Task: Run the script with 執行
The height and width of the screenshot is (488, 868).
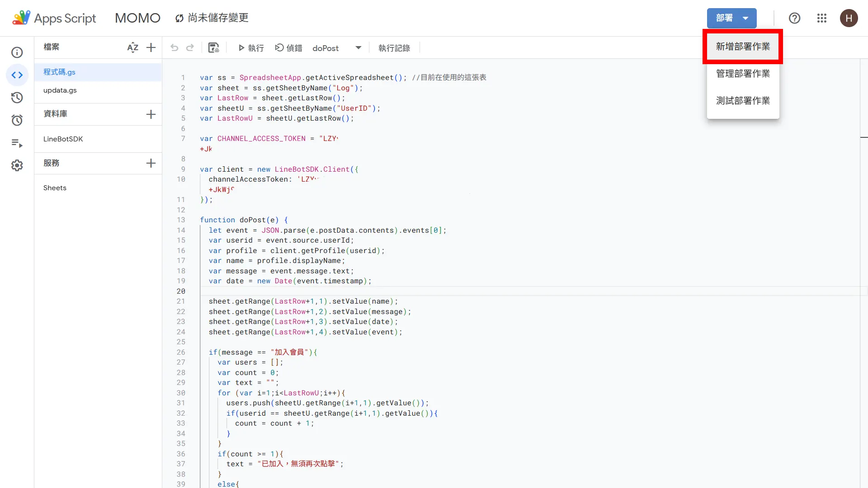Action: 250,47
